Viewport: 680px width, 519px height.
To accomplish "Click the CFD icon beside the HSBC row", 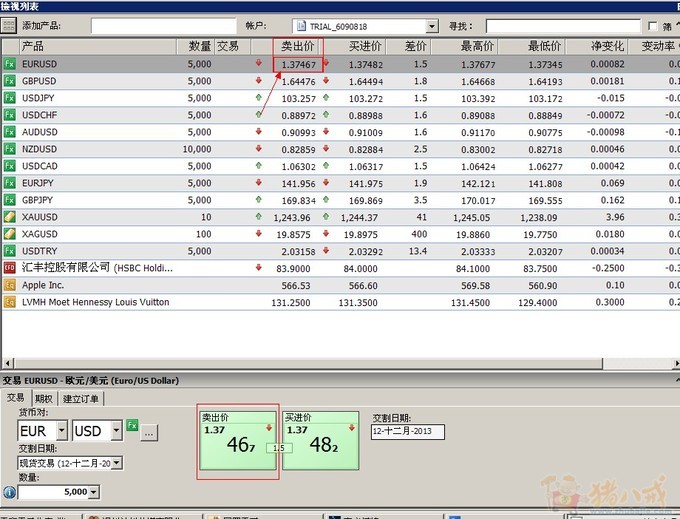I will point(10,268).
